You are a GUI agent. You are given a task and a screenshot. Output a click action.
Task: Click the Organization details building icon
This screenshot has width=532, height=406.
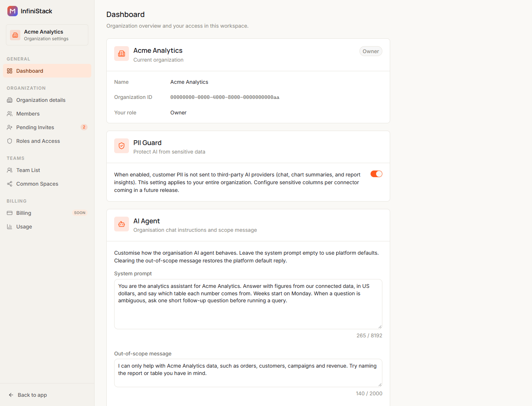pyautogui.click(x=10, y=100)
